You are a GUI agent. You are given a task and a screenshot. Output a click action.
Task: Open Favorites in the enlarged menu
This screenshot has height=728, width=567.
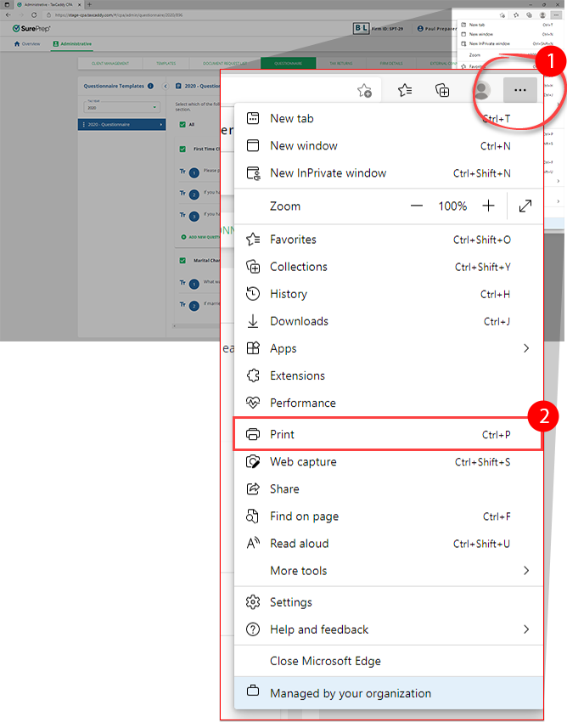point(389,240)
